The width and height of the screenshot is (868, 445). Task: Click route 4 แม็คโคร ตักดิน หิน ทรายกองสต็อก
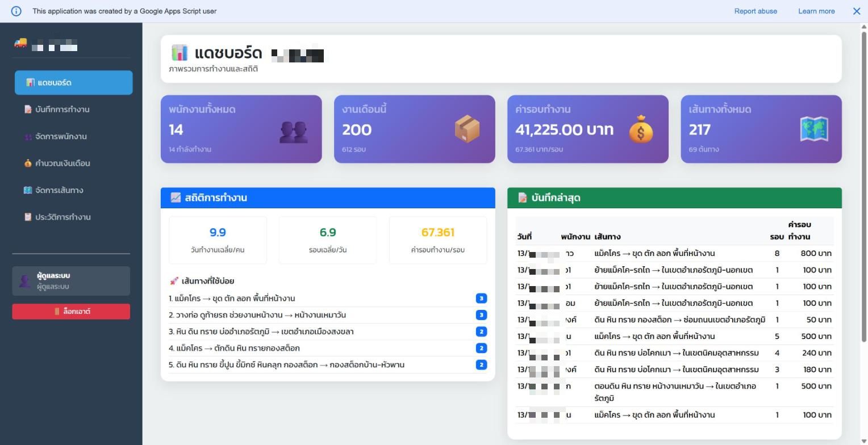pyautogui.click(x=328, y=348)
